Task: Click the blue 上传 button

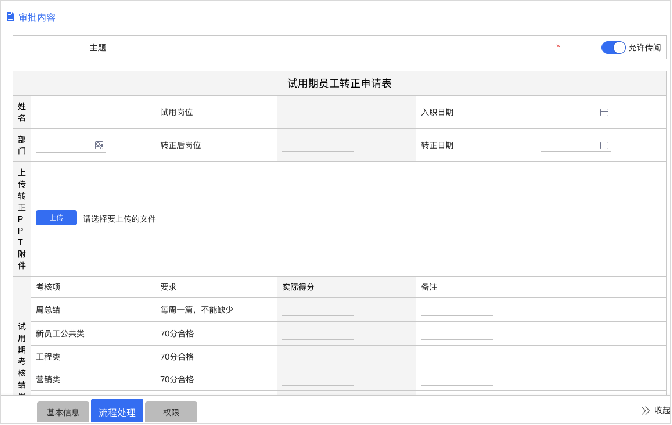Action: click(x=56, y=218)
